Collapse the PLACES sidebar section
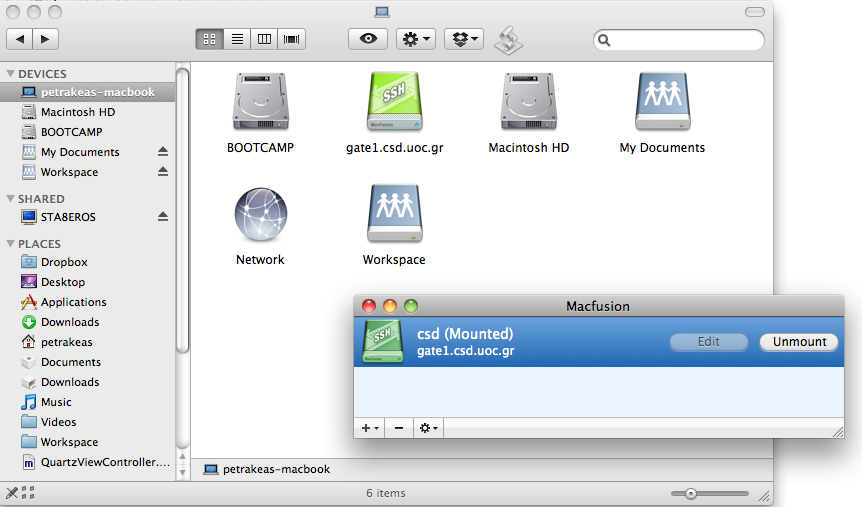 tap(10, 243)
